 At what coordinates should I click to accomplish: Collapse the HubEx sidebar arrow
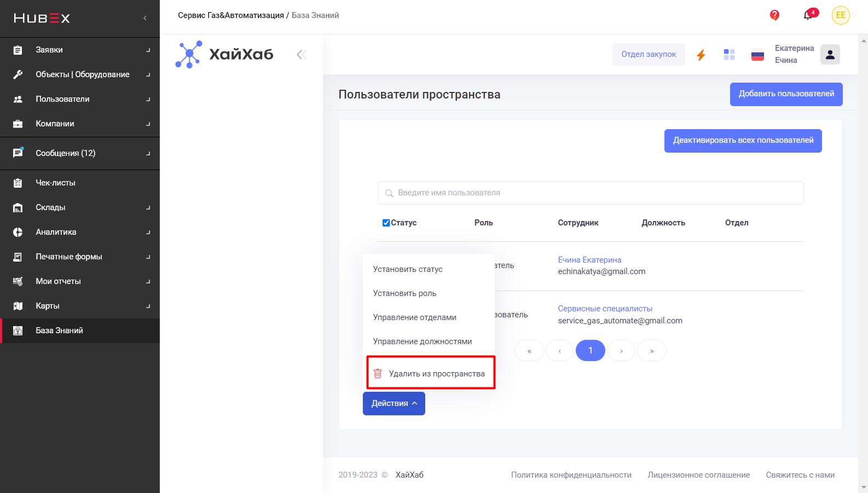[145, 18]
